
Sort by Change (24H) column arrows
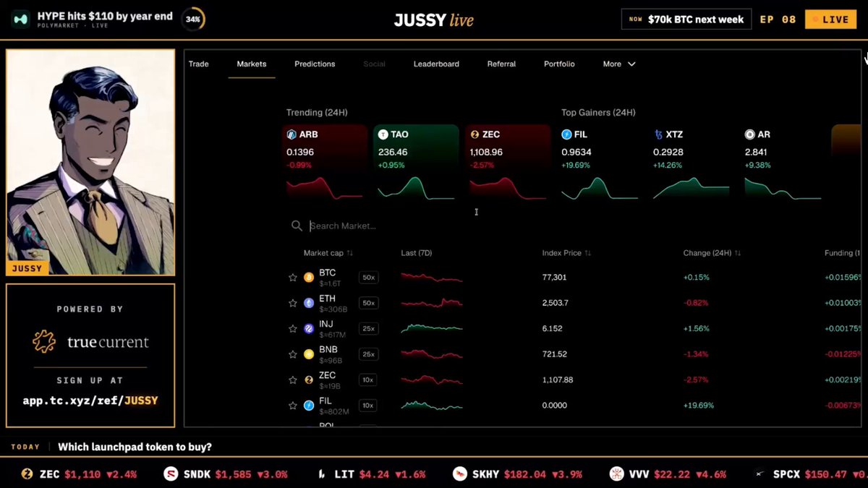point(738,253)
